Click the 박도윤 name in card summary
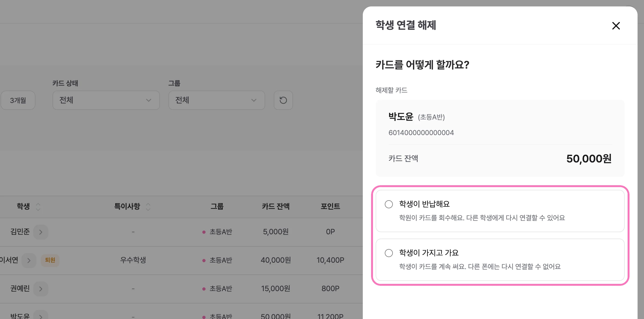This screenshot has height=319, width=644. (x=401, y=117)
